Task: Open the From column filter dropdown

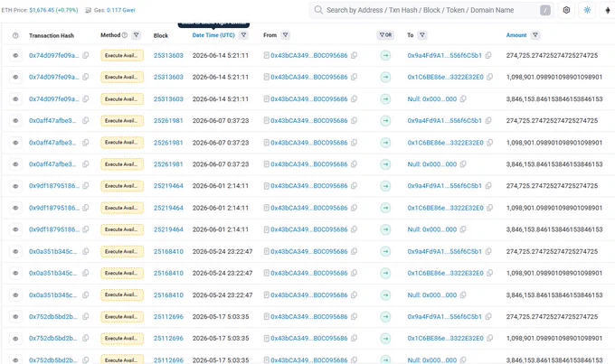Action: point(286,35)
